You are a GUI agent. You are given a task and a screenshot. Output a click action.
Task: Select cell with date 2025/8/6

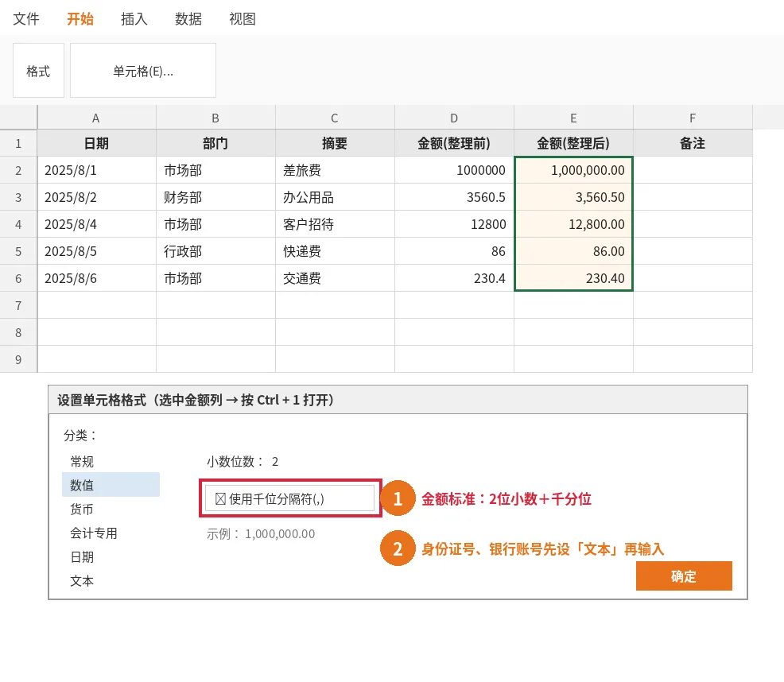tap(96, 278)
